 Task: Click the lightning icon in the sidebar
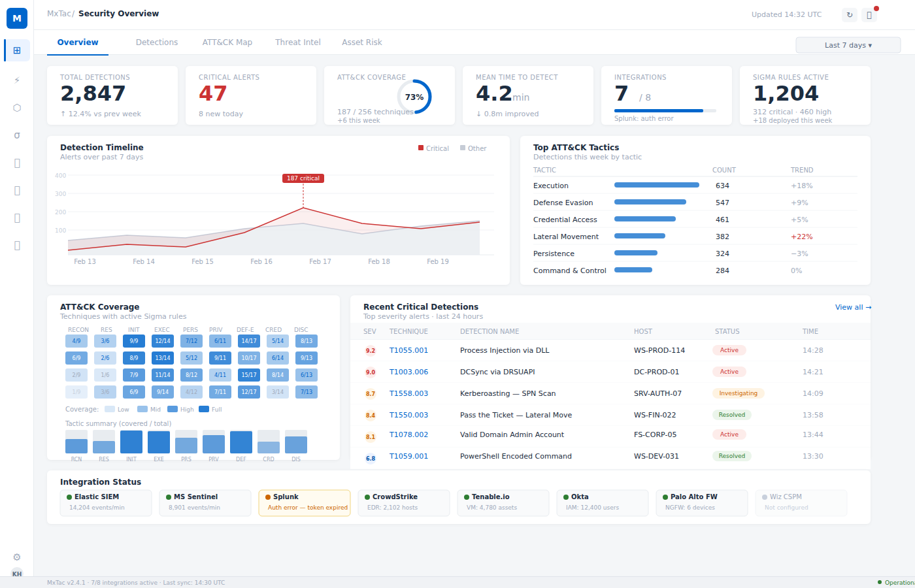[x=17, y=80]
